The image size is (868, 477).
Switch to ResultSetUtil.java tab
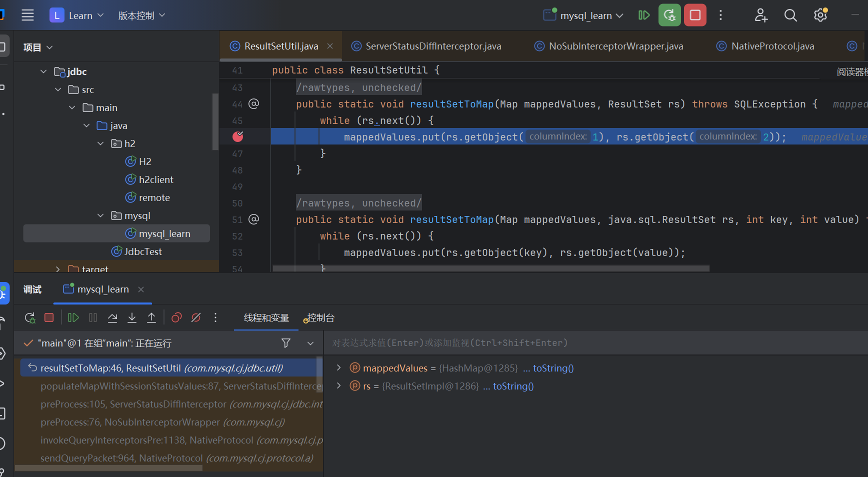coord(281,46)
